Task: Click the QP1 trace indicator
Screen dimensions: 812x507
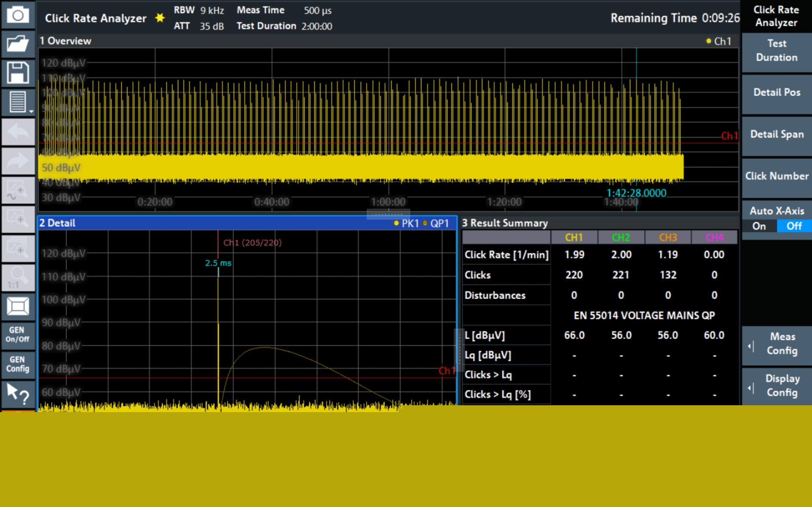Action: point(436,223)
